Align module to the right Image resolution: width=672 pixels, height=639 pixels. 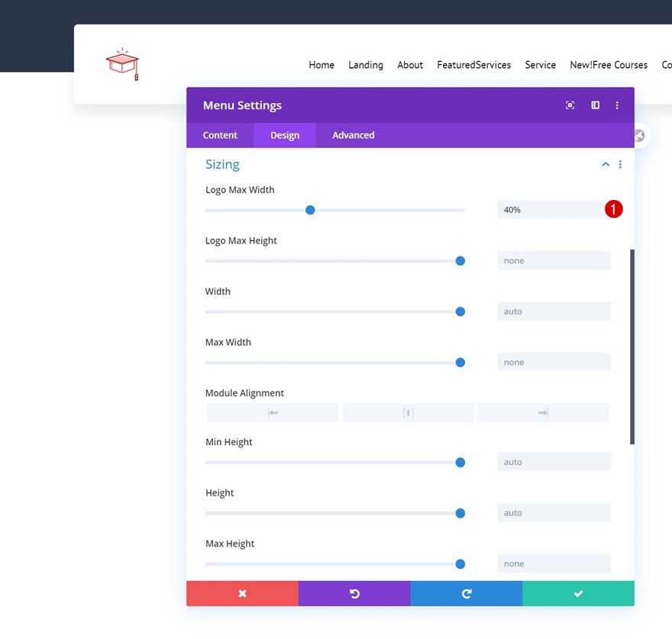(x=544, y=413)
